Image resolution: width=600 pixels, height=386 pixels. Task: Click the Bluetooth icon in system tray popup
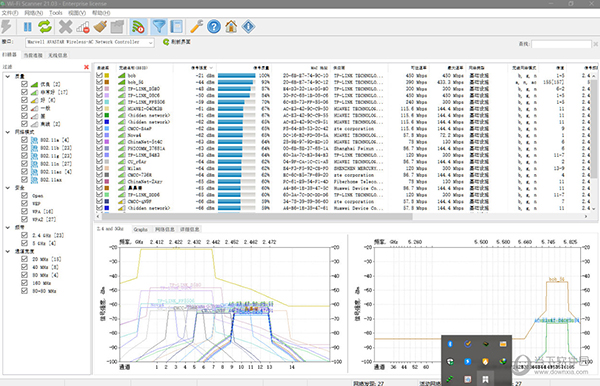(450, 344)
